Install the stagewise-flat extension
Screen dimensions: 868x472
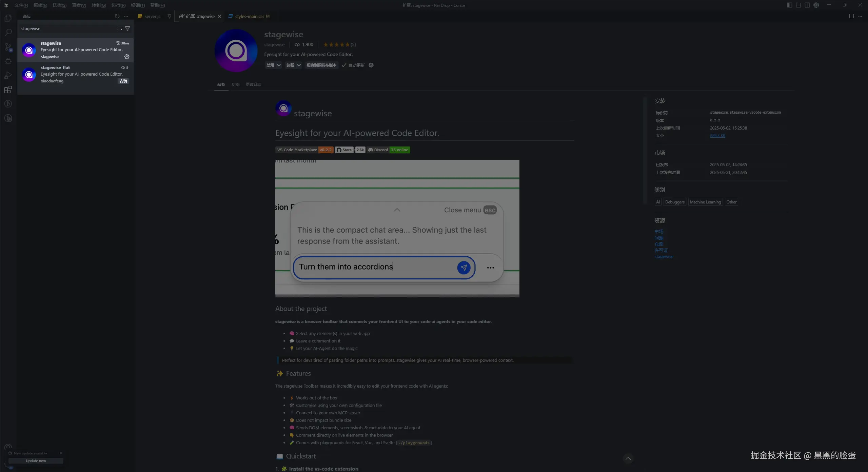[123, 81]
